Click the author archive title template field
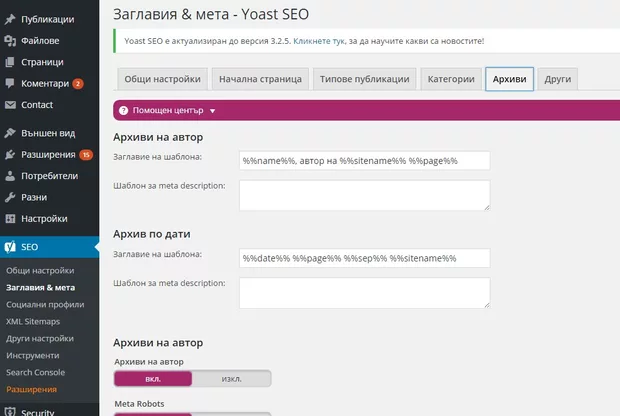Image resolution: width=620 pixels, height=416 pixels. coord(364,160)
